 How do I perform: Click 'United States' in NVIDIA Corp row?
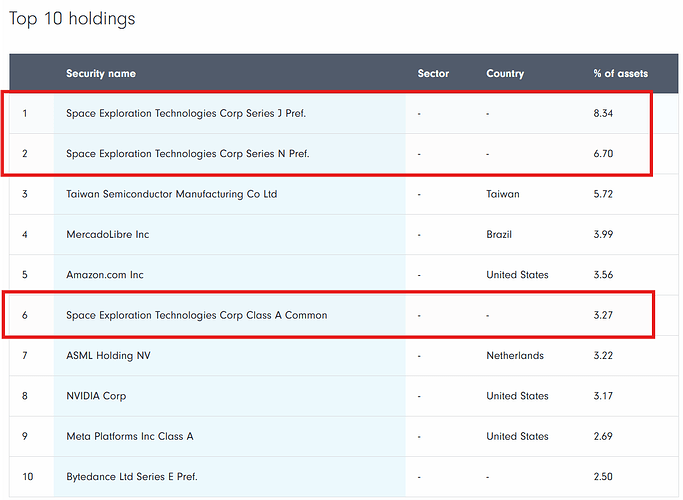click(517, 396)
